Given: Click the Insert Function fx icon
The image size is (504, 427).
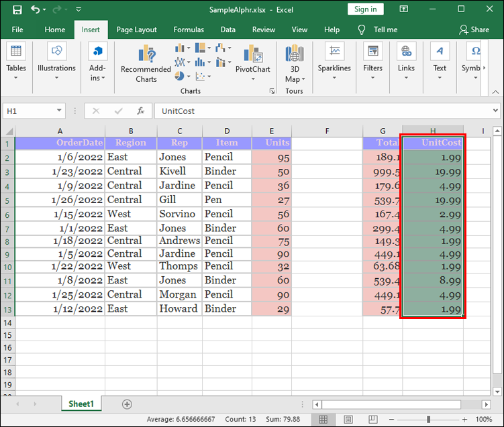Looking at the screenshot, I should [141, 111].
